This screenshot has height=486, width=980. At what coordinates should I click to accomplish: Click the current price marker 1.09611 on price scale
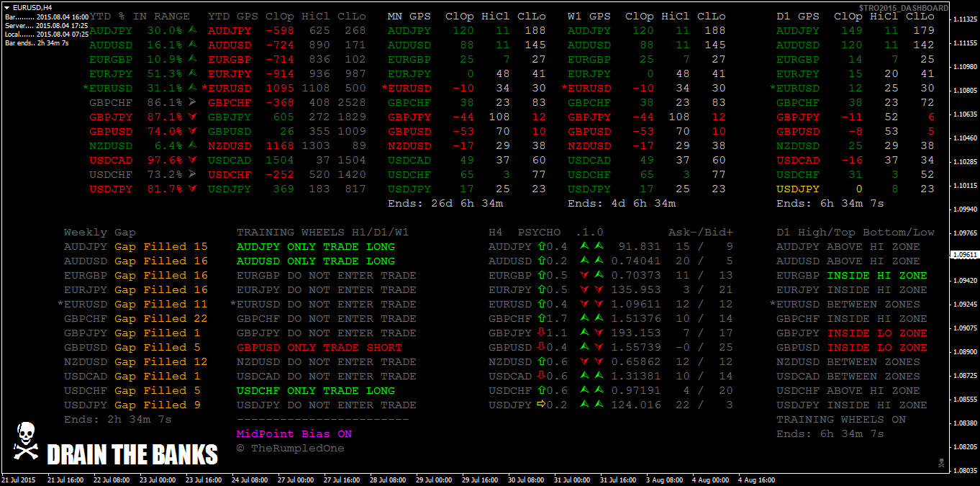point(964,255)
